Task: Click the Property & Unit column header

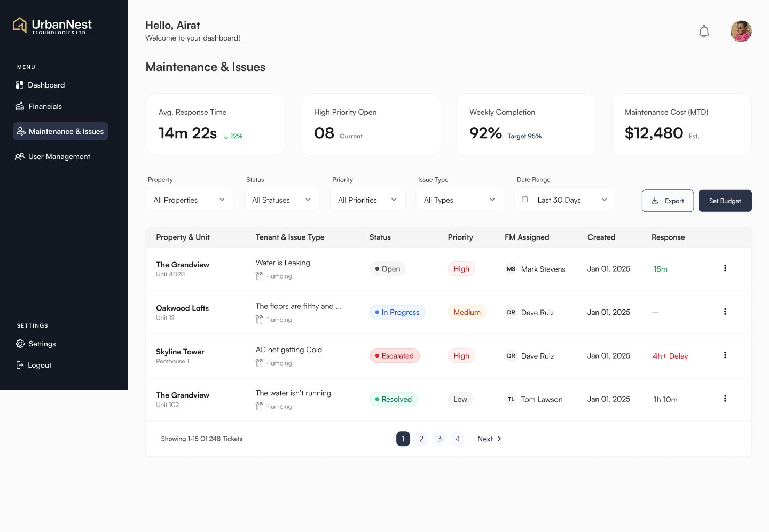Action: (183, 237)
